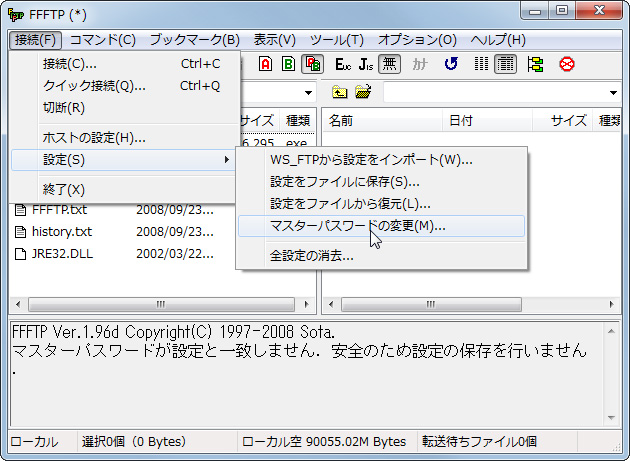Select JRE32.DLL in local file list
This screenshot has width=630, height=461.
tap(62, 254)
